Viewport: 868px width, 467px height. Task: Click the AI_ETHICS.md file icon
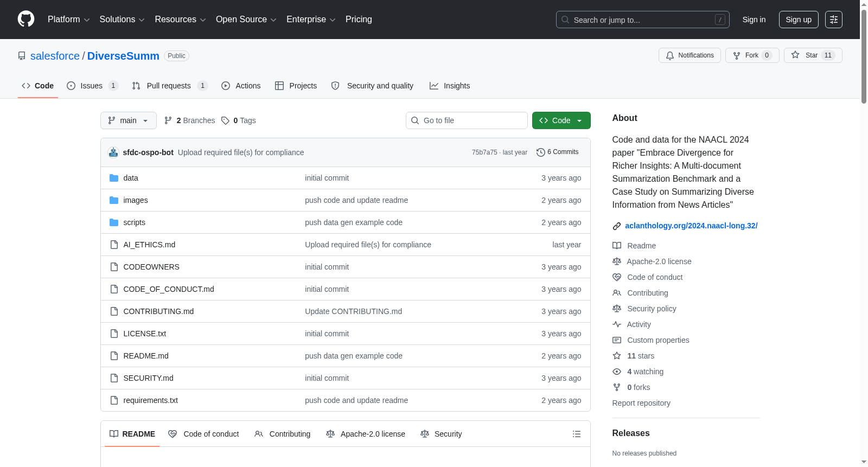pyautogui.click(x=114, y=245)
